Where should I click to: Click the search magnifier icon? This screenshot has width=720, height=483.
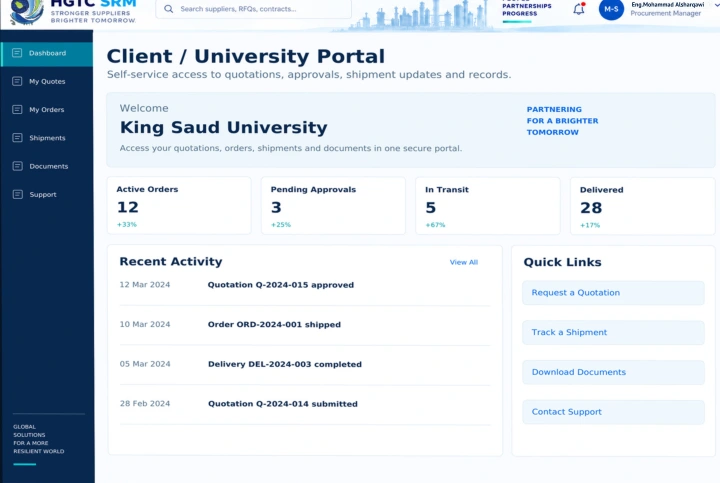point(169,9)
